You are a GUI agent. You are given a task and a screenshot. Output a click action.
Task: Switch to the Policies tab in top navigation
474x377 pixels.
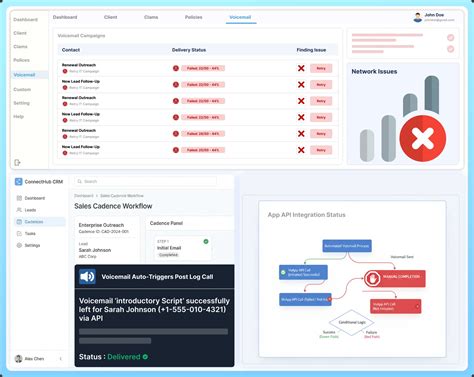click(x=194, y=17)
